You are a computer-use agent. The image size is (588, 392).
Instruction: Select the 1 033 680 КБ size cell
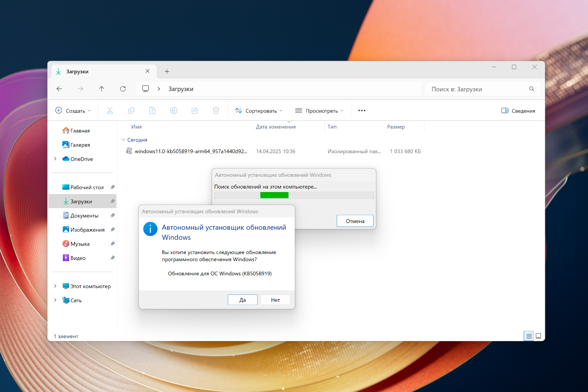pyautogui.click(x=405, y=151)
